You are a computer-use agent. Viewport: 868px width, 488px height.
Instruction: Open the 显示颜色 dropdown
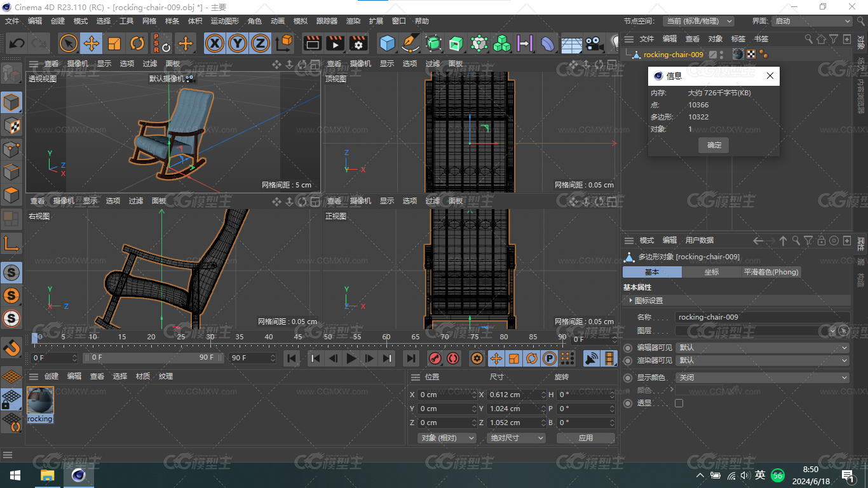[763, 377]
